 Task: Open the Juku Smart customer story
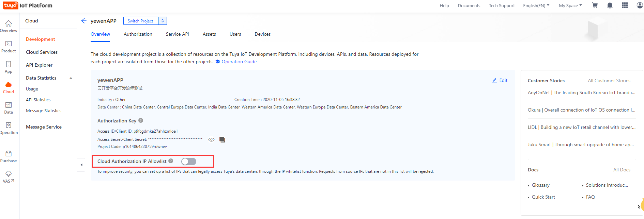[581, 145]
